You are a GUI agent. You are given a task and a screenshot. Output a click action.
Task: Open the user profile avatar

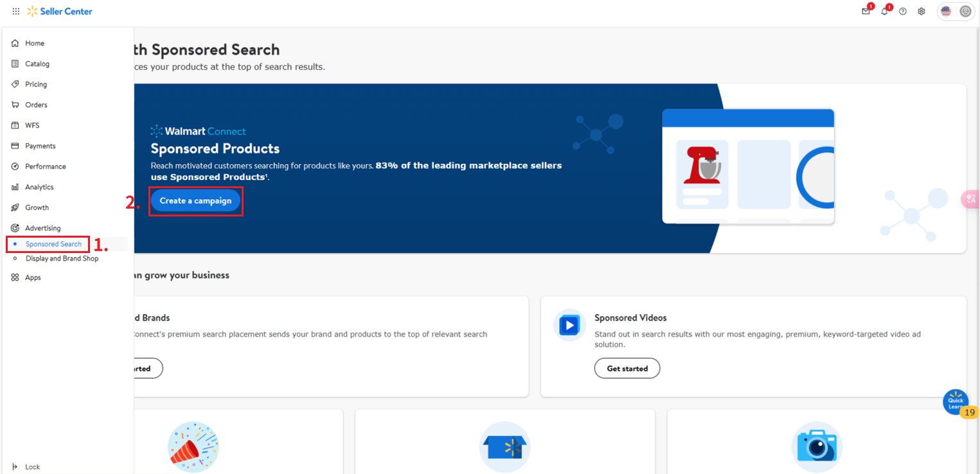point(965,12)
